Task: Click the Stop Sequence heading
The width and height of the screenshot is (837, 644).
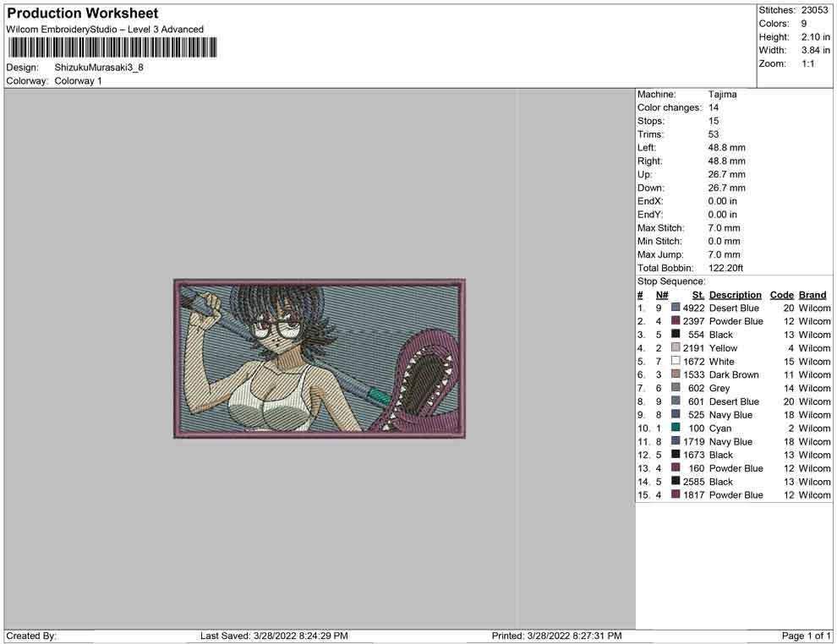Action: pos(671,281)
